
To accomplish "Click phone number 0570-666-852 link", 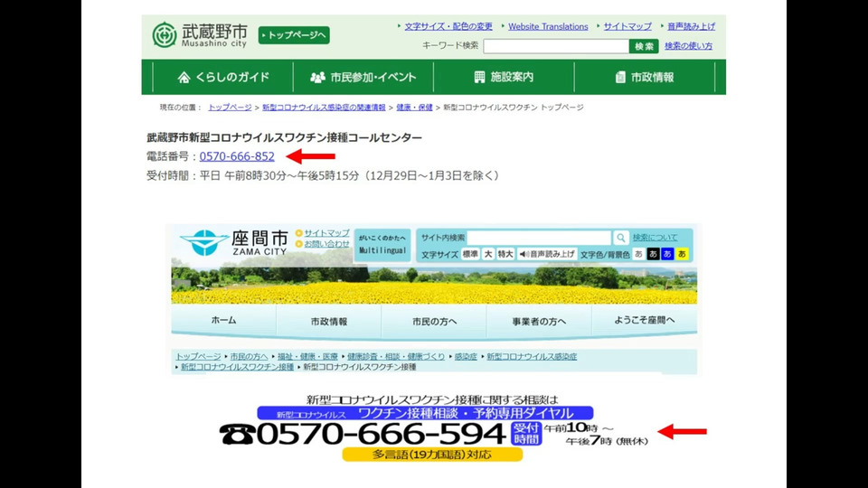I will [x=237, y=156].
